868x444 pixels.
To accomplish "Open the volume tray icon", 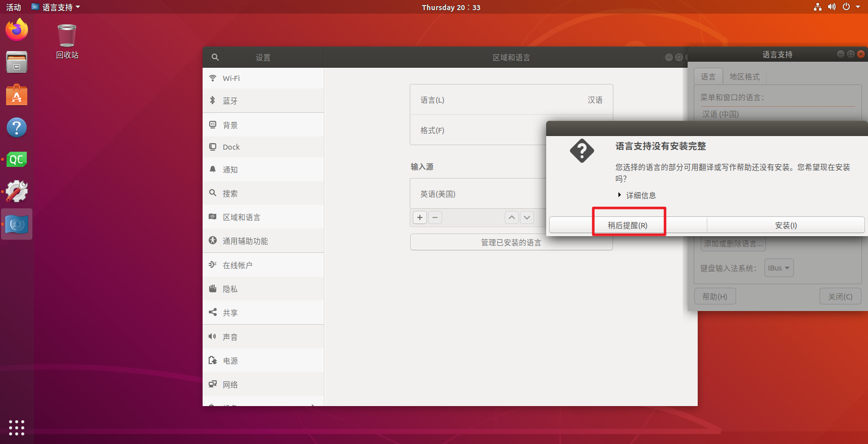I will (832, 7).
